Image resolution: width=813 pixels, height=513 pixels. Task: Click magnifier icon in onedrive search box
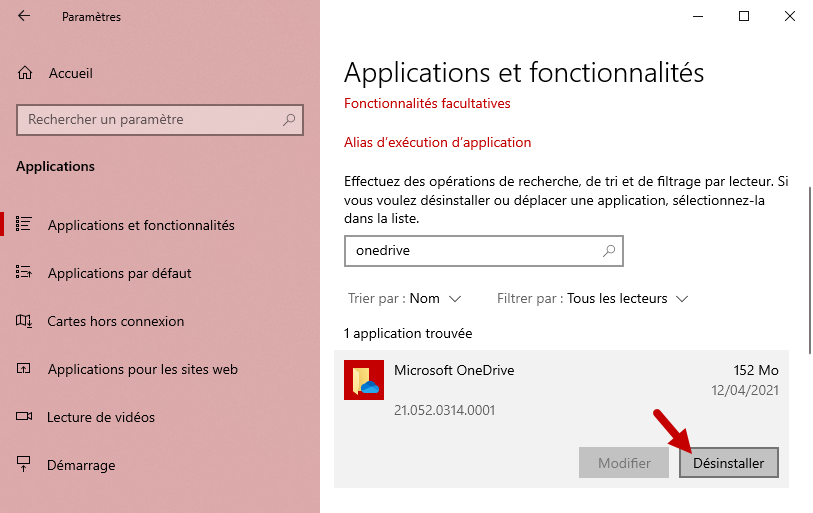click(x=609, y=251)
